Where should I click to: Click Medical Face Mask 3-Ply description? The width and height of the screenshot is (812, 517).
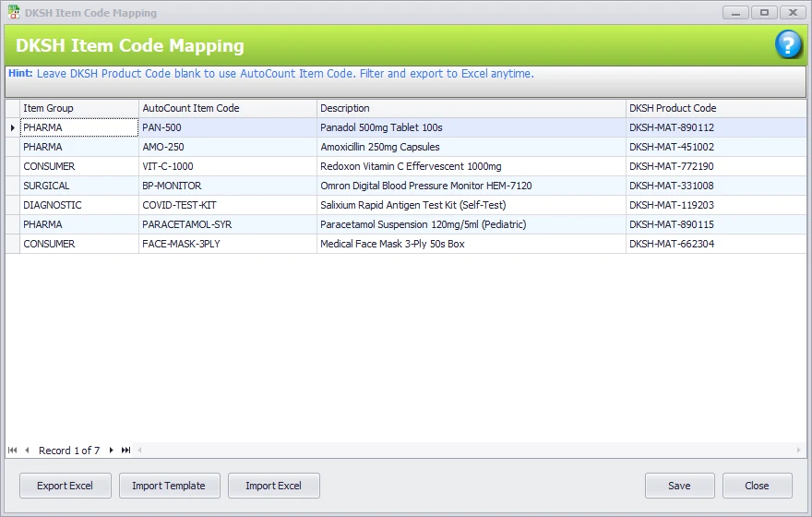(x=472, y=244)
